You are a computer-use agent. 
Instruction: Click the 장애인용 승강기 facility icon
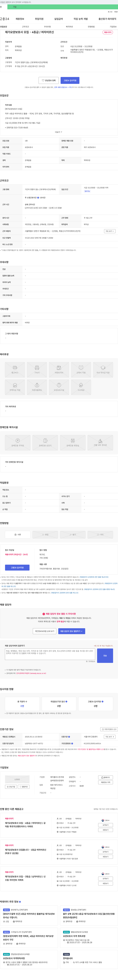point(45,443)
